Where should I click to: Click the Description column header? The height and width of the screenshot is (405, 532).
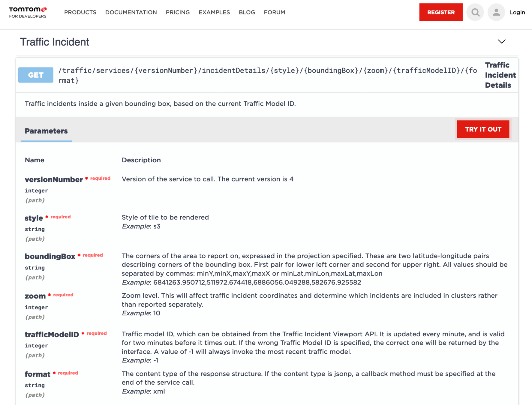click(x=141, y=160)
